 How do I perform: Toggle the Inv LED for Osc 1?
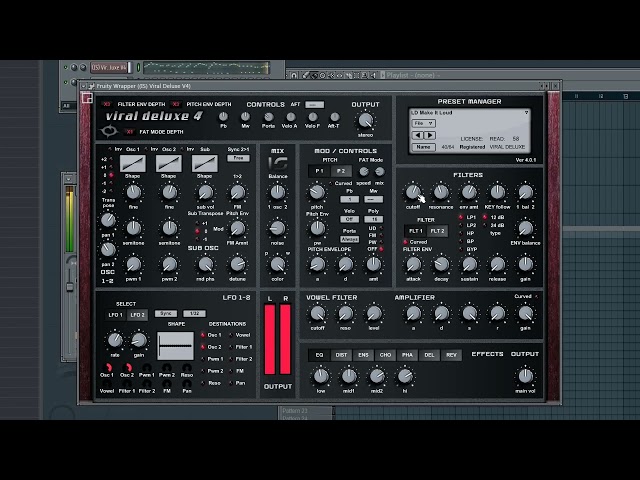click(110, 149)
